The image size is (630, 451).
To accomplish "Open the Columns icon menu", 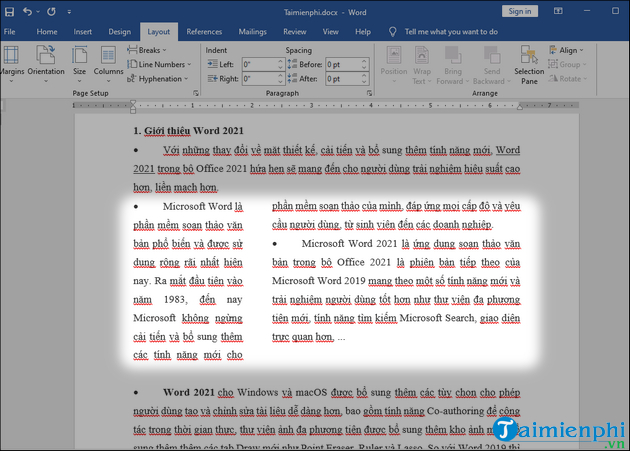I will (108, 55).
